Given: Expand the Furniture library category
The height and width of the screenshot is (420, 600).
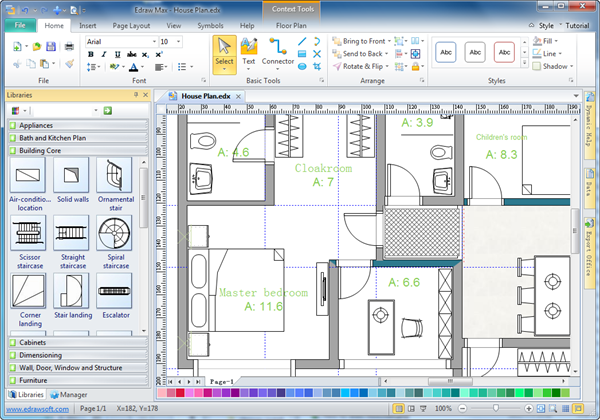Looking at the screenshot, I should (33, 380).
